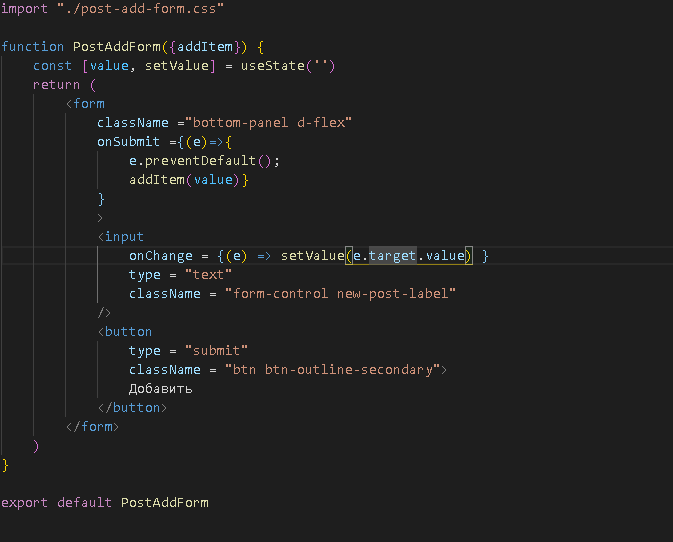Click the "text" type value
The width and height of the screenshot is (673, 542).
tap(208, 275)
